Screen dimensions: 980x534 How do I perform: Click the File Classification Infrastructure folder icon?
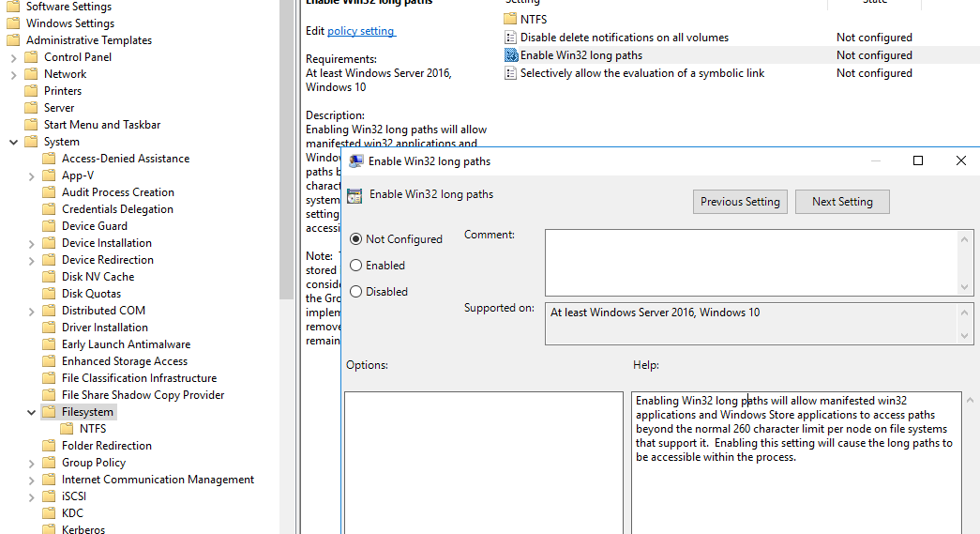[49, 377]
